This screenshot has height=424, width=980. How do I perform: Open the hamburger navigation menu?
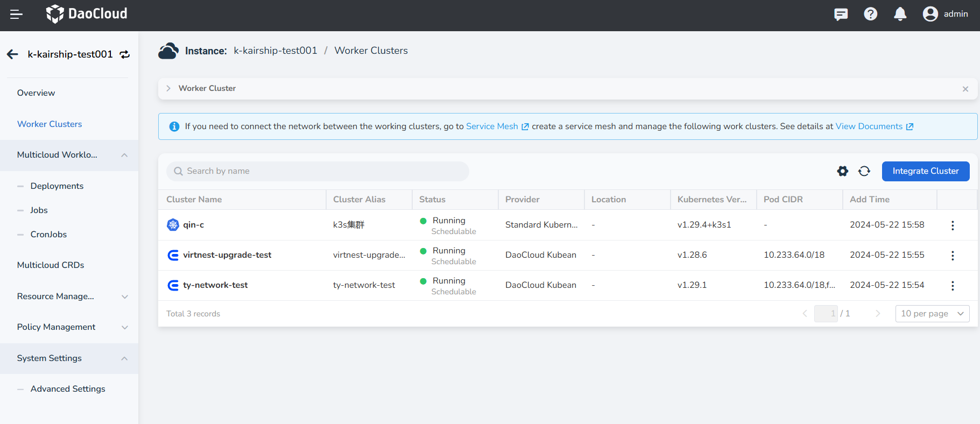[16, 15]
